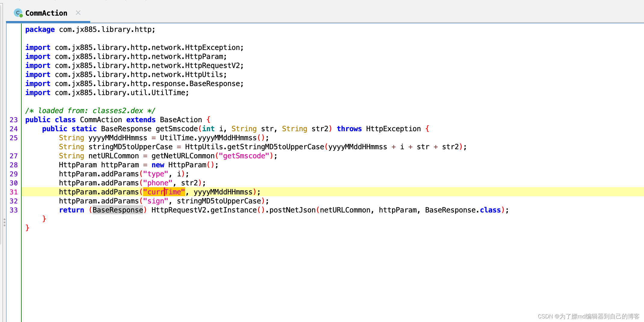The image size is (644, 322).
Task: Click the import of UtilTime
Action: pyautogui.click(x=107, y=93)
